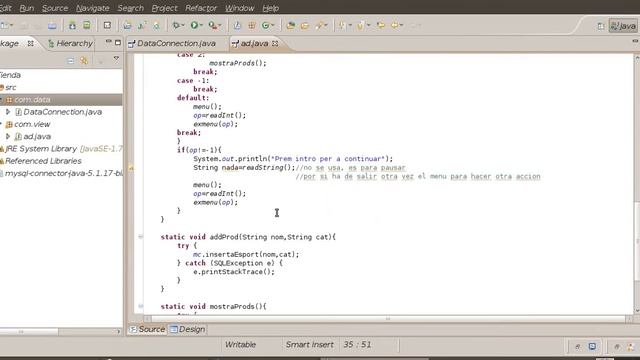Click the 35 : 51 cursor position status

357,345
